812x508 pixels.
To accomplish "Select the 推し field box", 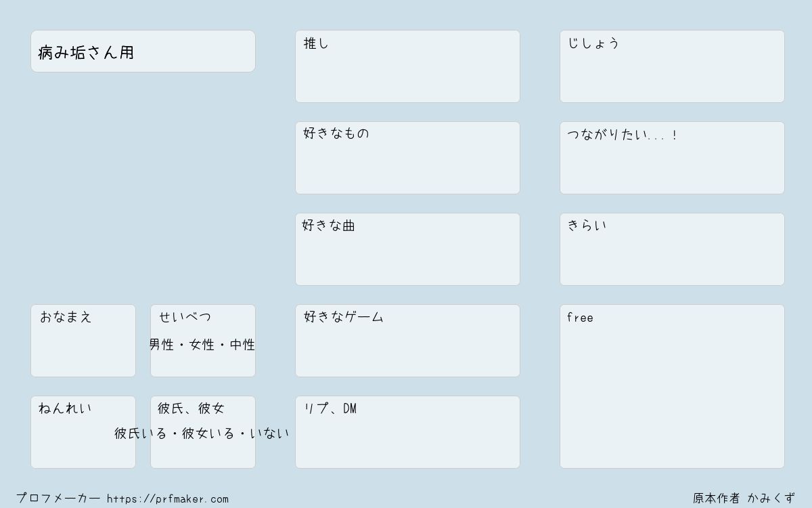I will pyautogui.click(x=407, y=66).
